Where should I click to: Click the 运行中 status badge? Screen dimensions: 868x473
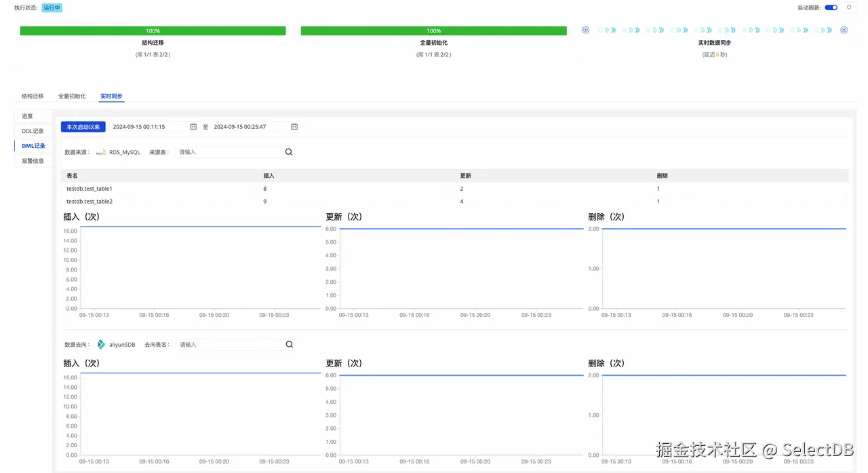(52, 7)
